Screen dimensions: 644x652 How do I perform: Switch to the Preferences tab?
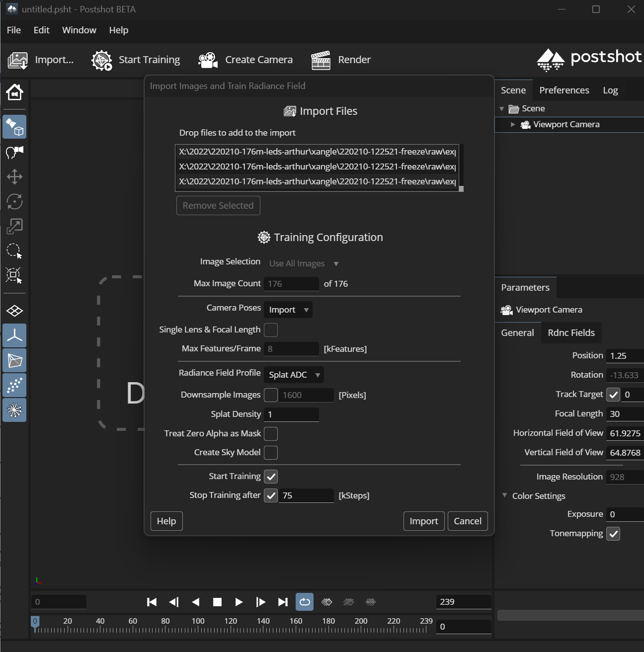[x=564, y=90]
